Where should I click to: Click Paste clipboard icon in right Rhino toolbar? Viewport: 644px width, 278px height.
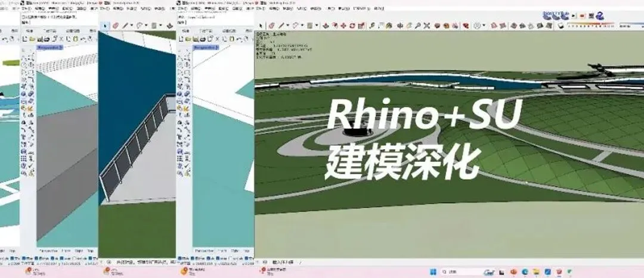232,39
